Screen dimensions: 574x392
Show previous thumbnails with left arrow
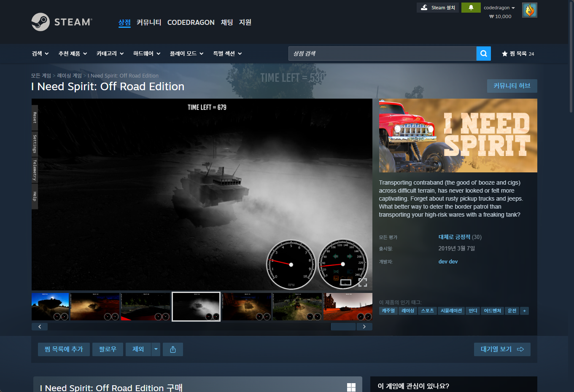[40, 327]
